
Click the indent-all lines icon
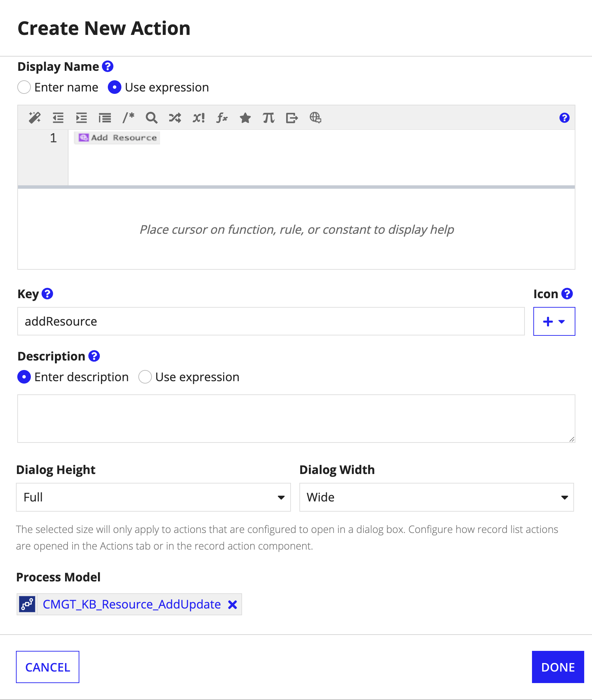click(105, 118)
